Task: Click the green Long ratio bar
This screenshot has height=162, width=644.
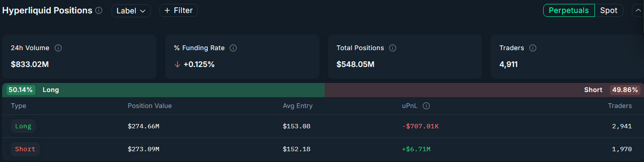Action: point(163,90)
